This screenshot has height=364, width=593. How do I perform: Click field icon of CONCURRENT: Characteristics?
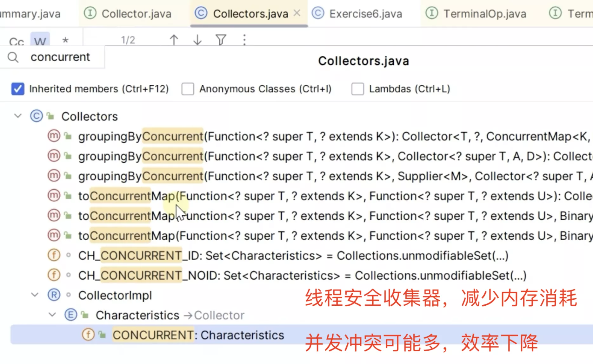(x=88, y=335)
